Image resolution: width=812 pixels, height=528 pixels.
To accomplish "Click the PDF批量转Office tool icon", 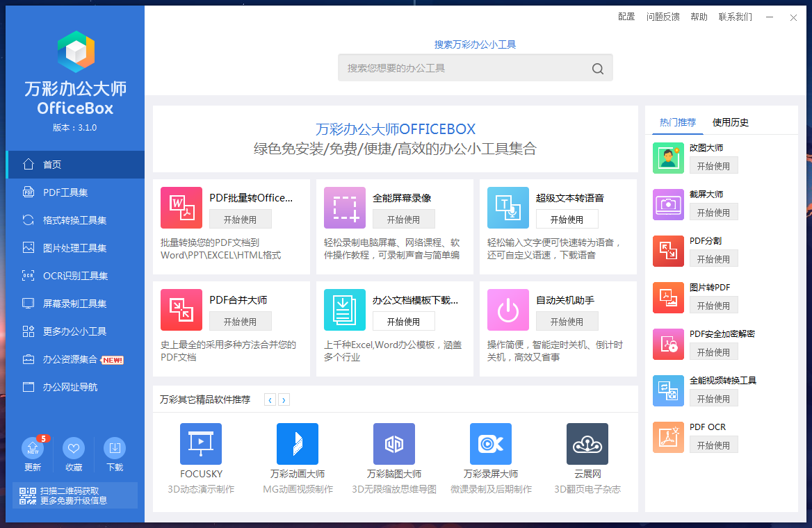I will [x=181, y=208].
